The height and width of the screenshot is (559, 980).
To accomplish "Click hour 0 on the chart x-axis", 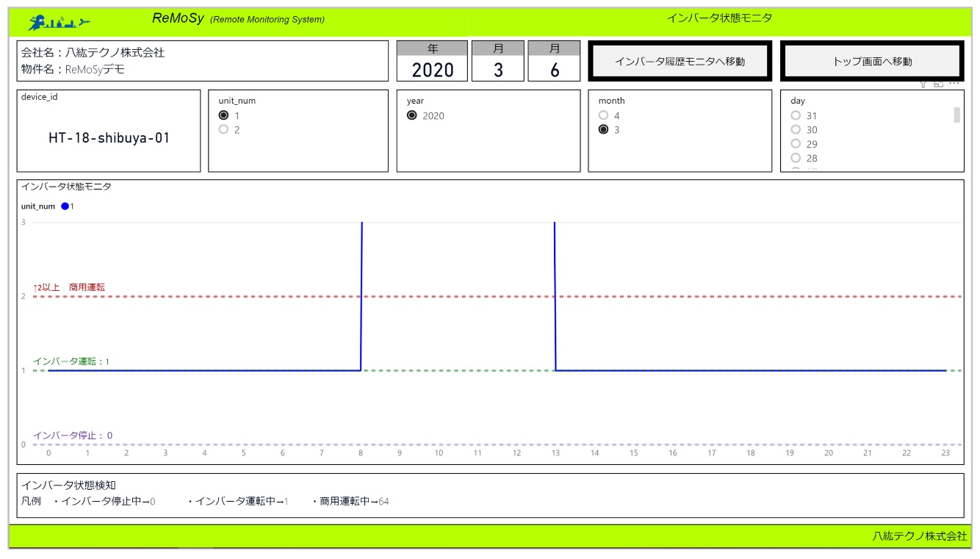I will 48,453.
